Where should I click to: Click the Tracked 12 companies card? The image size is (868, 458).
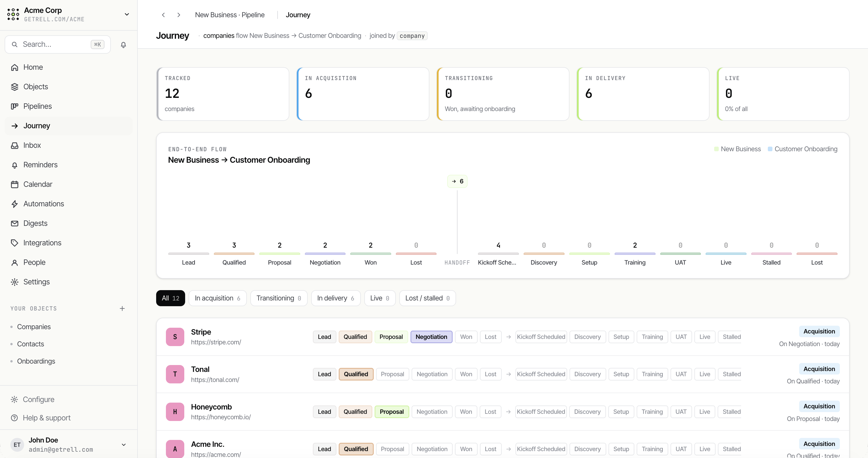pos(223,94)
